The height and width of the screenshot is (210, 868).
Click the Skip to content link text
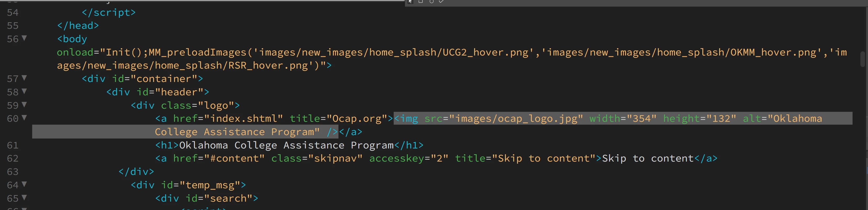tap(648, 158)
